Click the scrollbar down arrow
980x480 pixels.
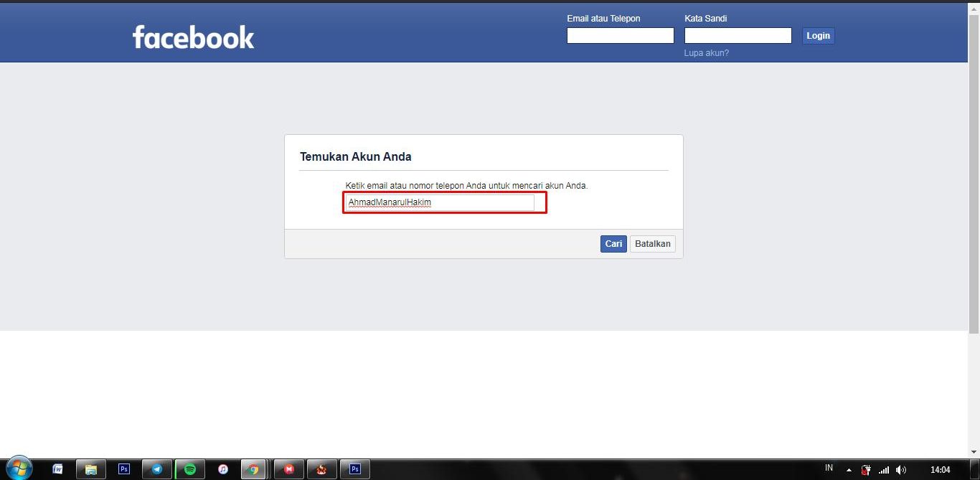coord(974,451)
